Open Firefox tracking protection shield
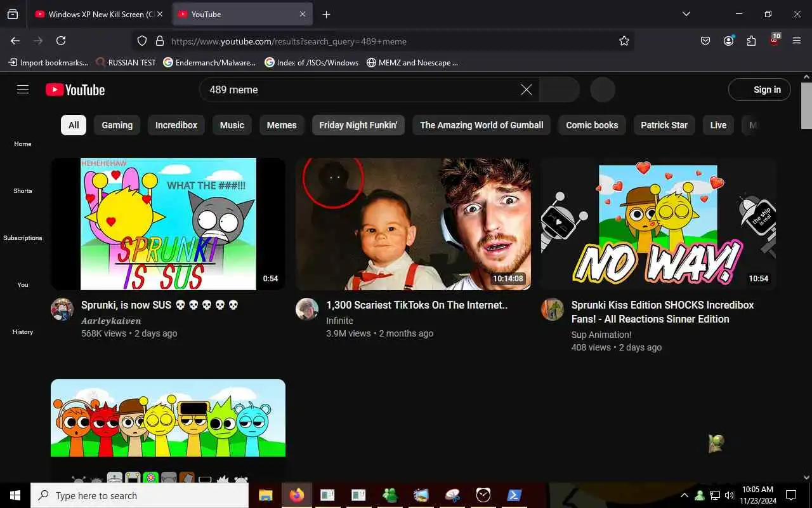 coord(142,41)
